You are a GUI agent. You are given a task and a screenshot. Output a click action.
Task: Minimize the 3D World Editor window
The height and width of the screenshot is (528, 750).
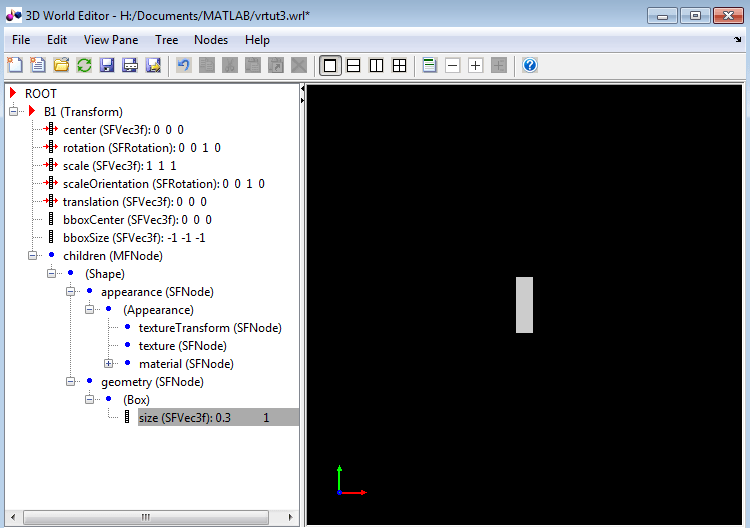pyautogui.click(x=662, y=16)
